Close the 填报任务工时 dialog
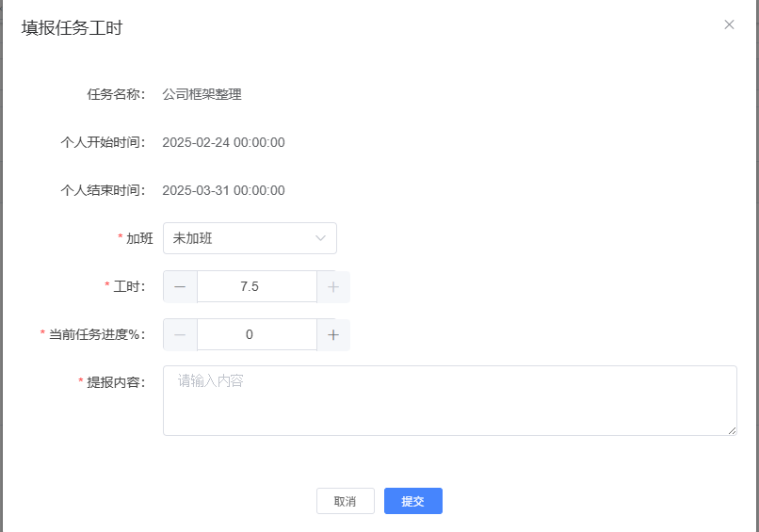759x532 pixels. coord(729,25)
